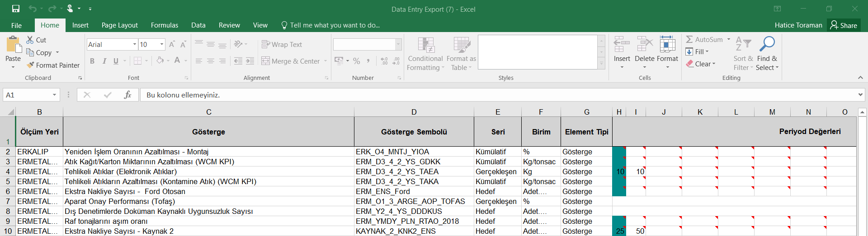Click the Tell me search field

pos(335,25)
